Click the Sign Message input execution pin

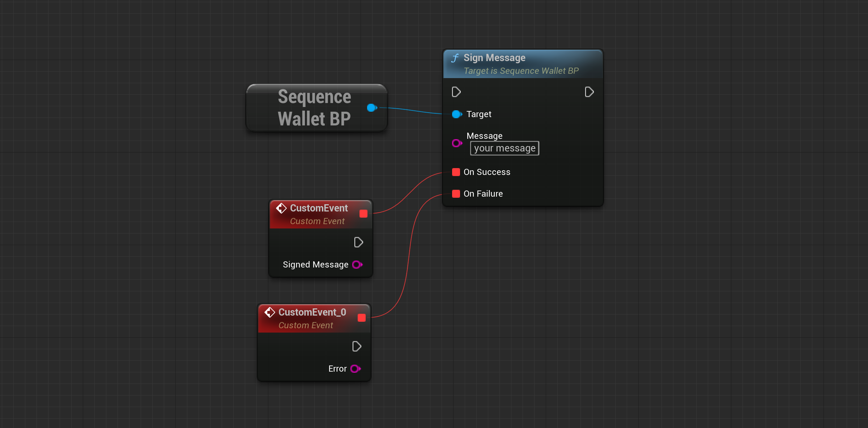[456, 92]
